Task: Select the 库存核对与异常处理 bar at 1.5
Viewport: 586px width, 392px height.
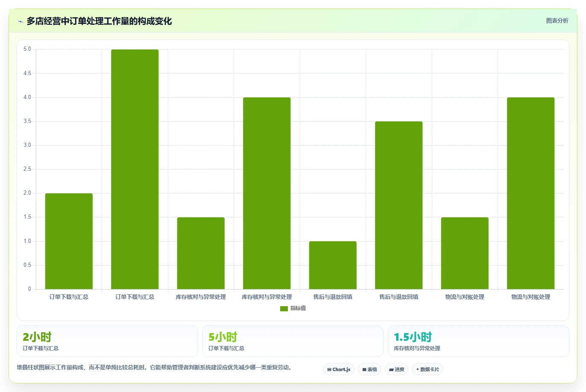Action: point(201,253)
